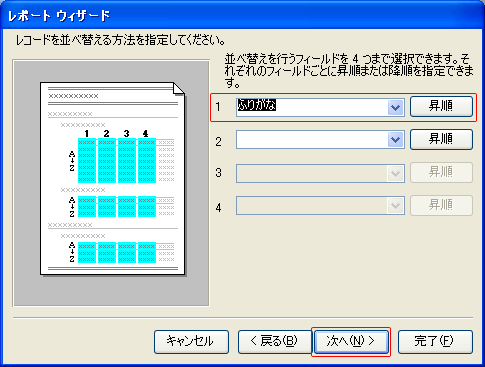Screen dimensions: 485x367
Task: Click the cyan column labeled 4 in the preview
Action: 147,161
